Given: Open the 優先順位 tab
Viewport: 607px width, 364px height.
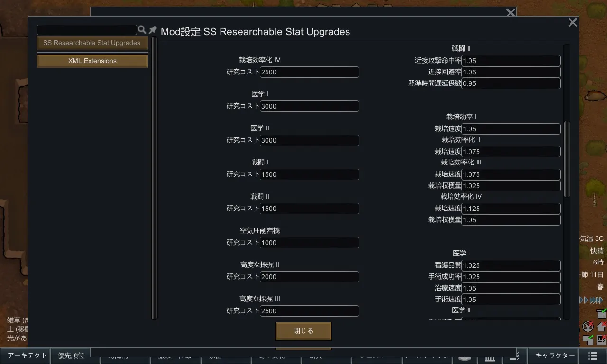Looking at the screenshot, I should pyautogui.click(x=71, y=355).
